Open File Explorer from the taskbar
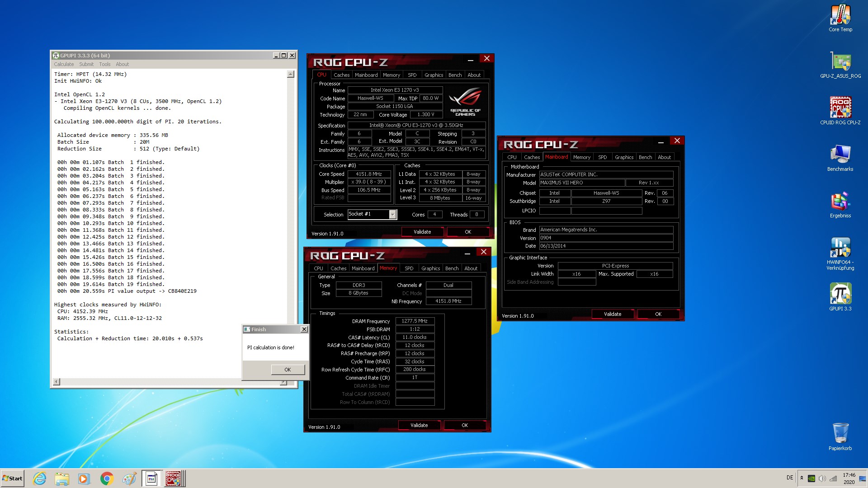Screen dimensions: 868x488 (62, 479)
